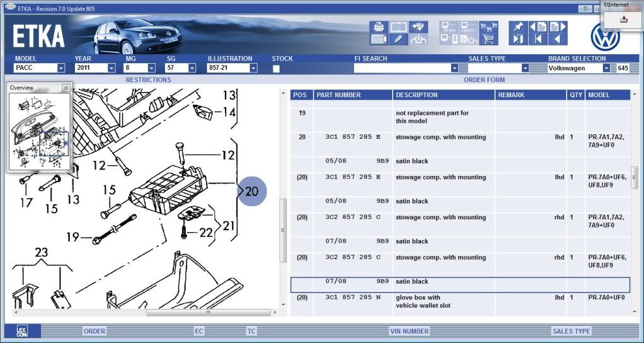Click the RESTRICTIONS tab label
This screenshot has width=644, height=343.
(x=148, y=79)
